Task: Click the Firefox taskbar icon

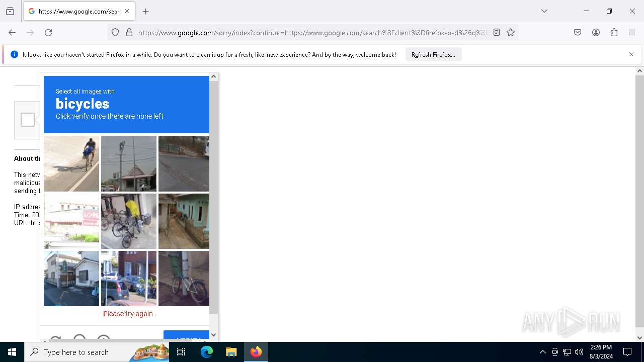Action: coord(256,352)
